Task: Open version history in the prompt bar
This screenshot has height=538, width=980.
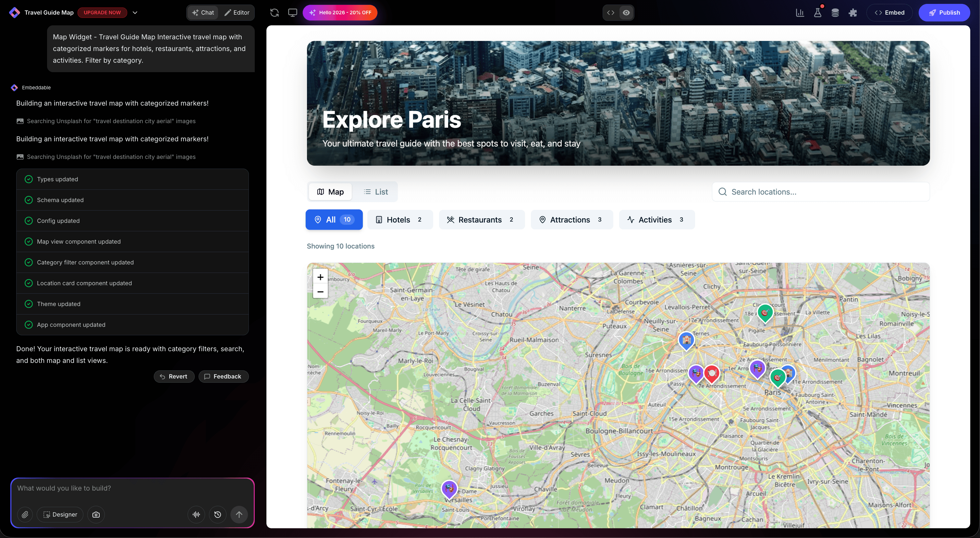Action: click(218, 514)
